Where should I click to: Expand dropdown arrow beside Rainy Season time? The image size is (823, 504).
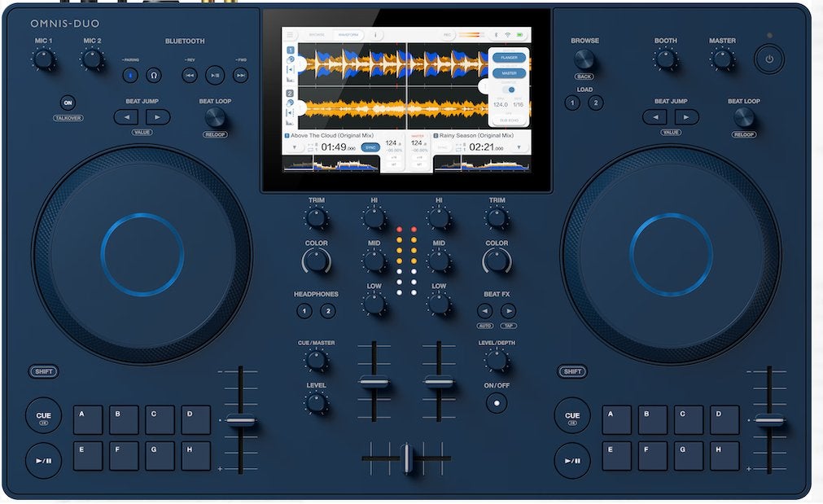(x=519, y=147)
